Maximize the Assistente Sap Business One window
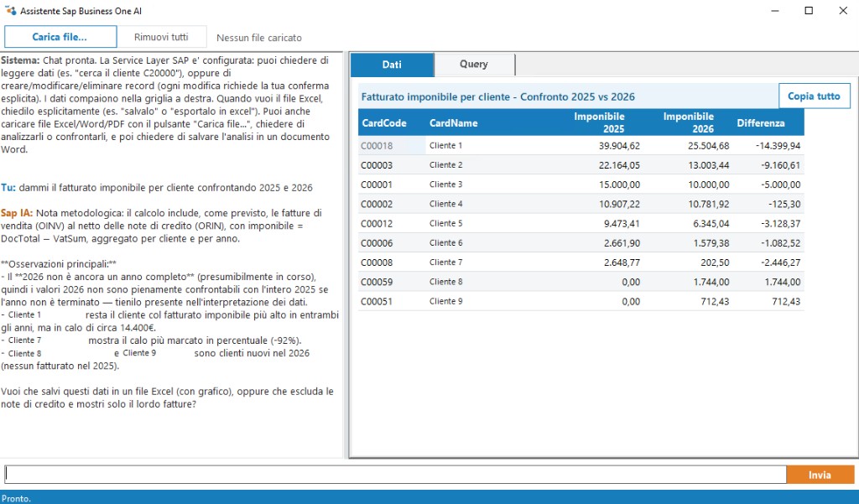 (809, 10)
